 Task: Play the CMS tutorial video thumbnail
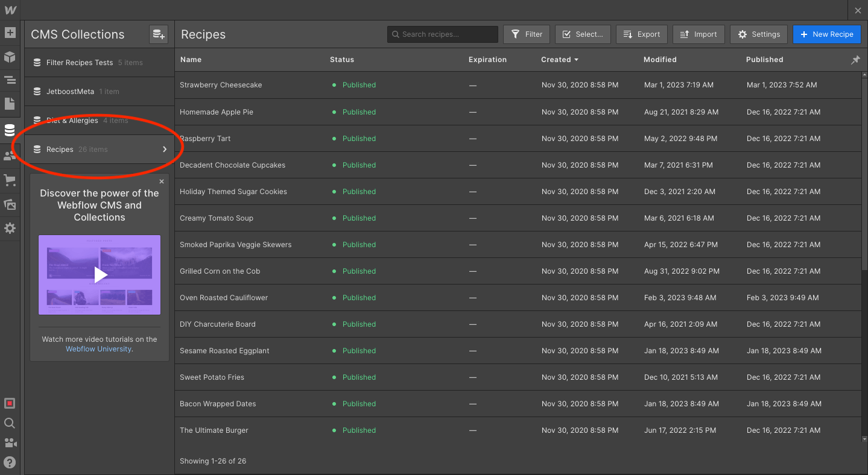pos(99,275)
